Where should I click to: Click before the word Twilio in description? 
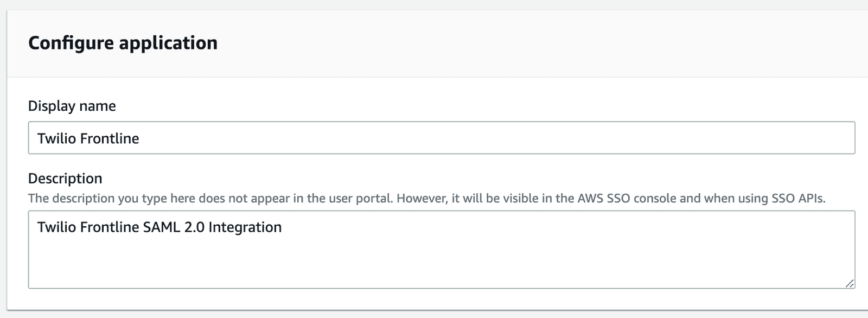(38, 227)
